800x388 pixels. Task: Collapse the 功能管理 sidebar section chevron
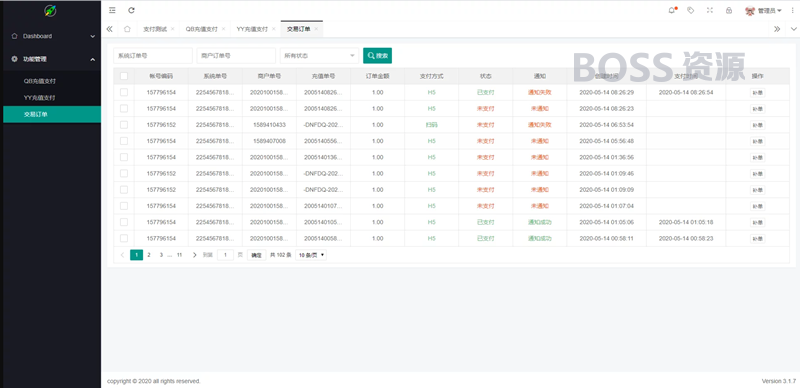[x=92, y=60]
